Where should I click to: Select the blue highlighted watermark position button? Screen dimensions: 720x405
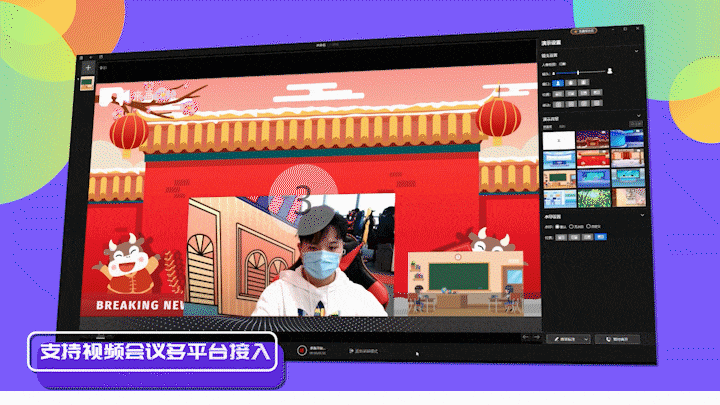pos(601,236)
